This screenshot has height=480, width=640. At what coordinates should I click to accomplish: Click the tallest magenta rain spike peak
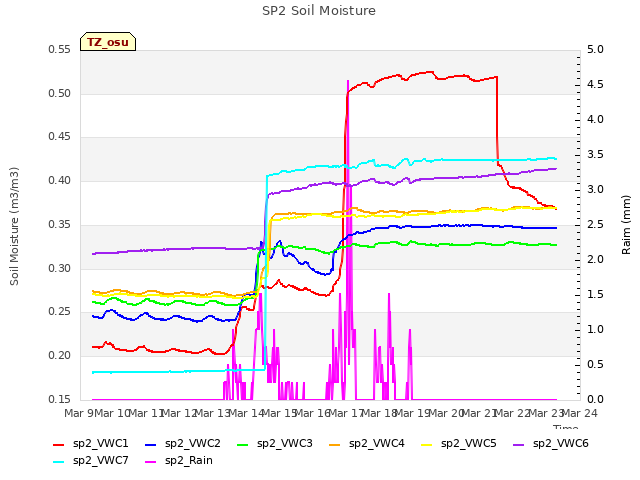point(348,81)
